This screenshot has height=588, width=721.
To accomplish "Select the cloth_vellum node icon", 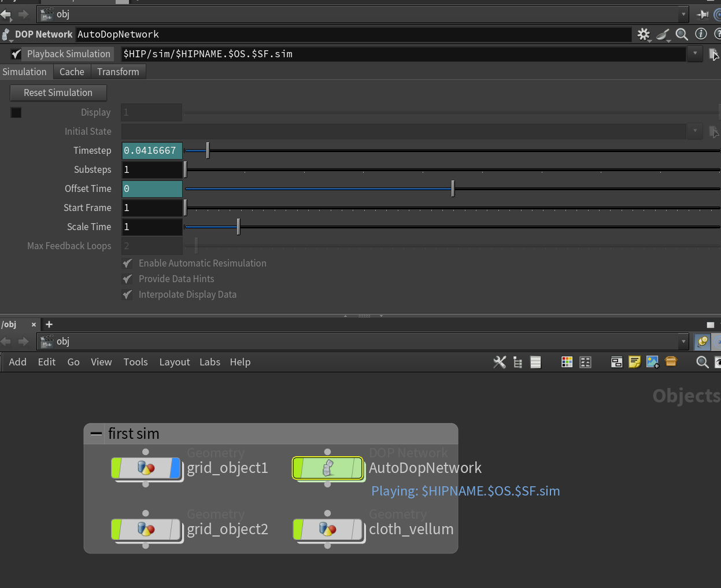I will [328, 529].
